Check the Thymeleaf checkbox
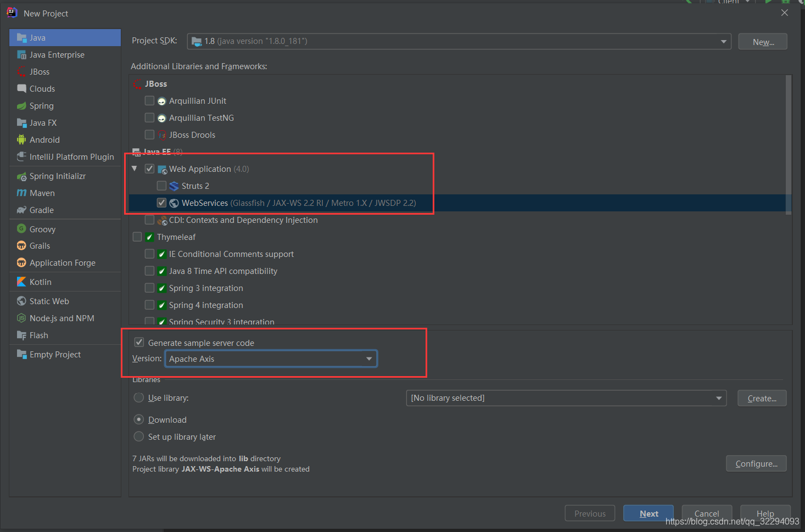The image size is (805, 532). 137,237
